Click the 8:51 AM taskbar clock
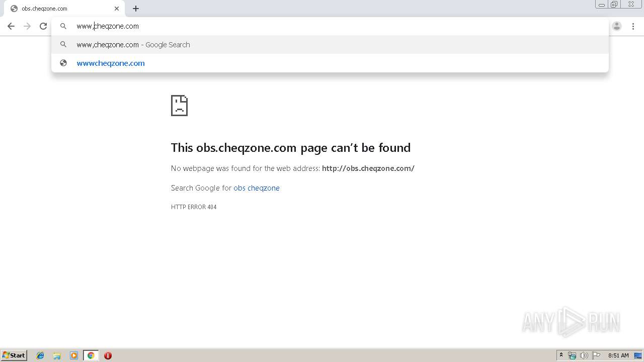Screen dimensions: 644x362 pyautogui.click(x=618, y=355)
